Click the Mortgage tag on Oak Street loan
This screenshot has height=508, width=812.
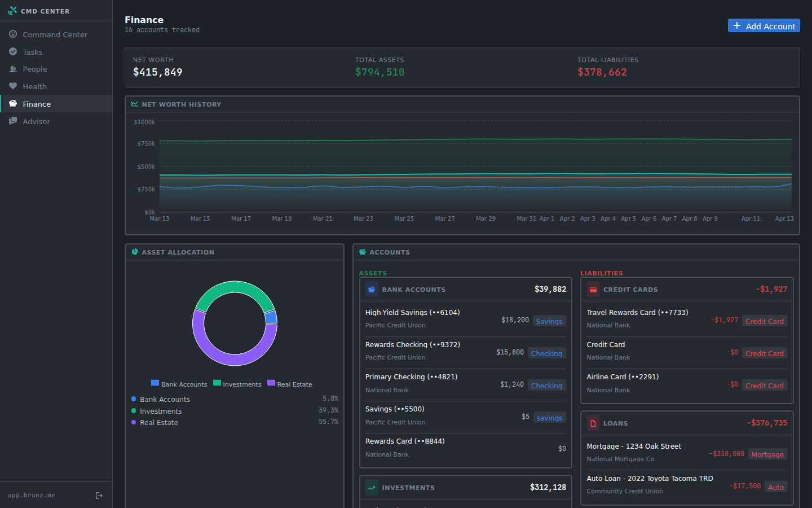[767, 454]
